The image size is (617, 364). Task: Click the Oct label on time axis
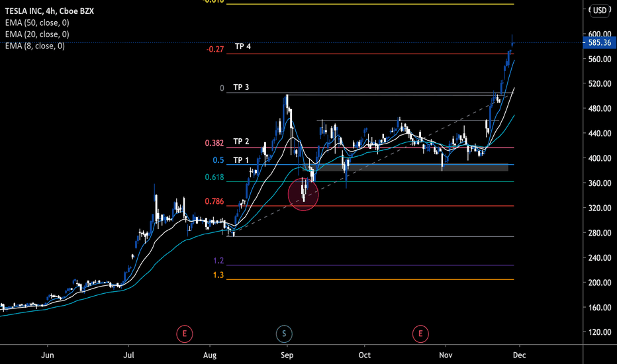pyautogui.click(x=364, y=355)
